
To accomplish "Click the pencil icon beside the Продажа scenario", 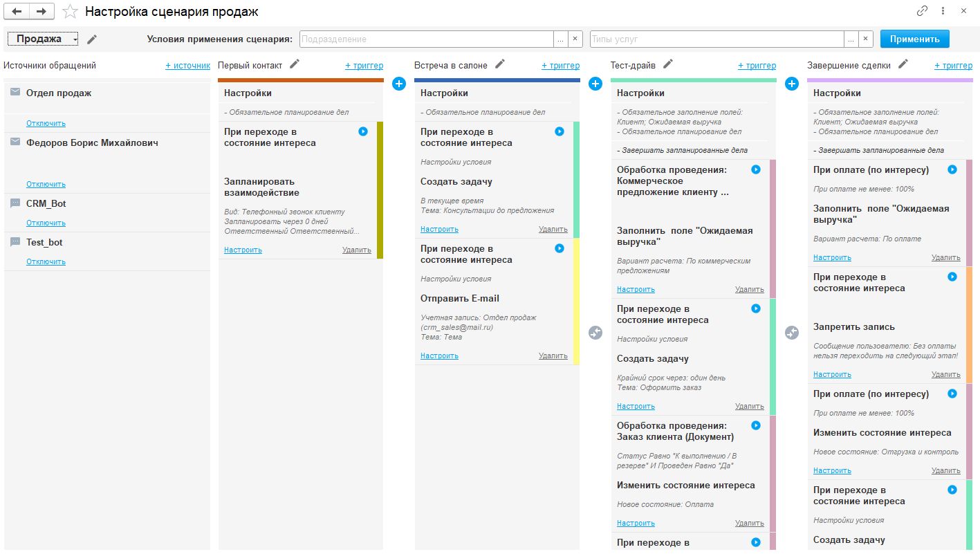I will pos(92,39).
